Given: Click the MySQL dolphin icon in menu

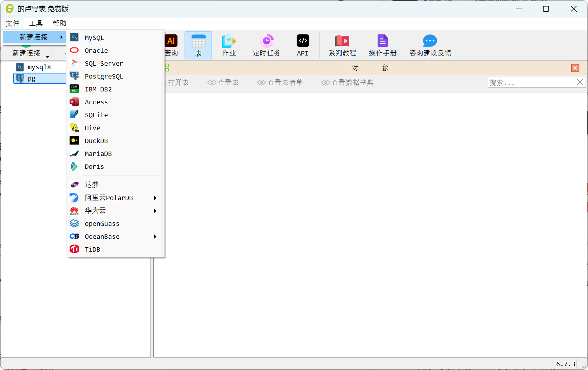Looking at the screenshot, I should point(74,38).
